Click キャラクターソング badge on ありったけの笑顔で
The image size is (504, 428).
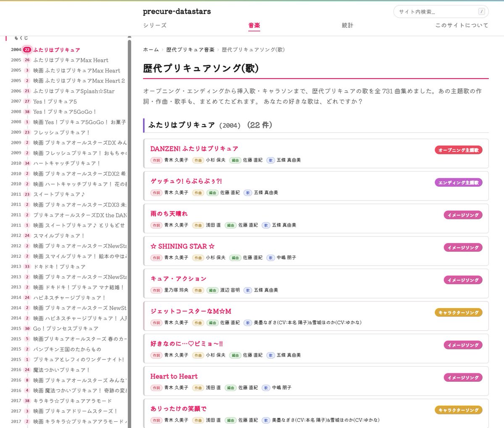(x=459, y=410)
